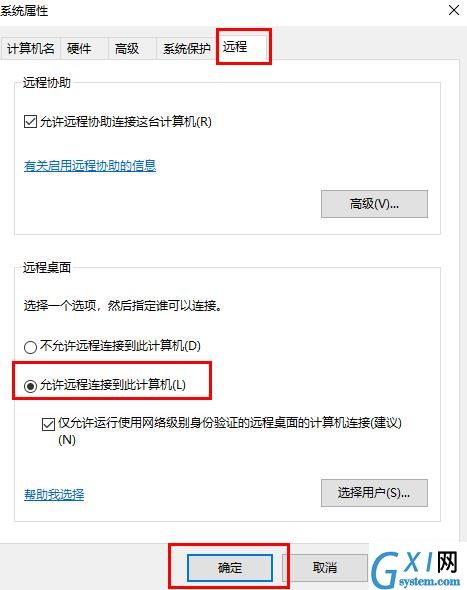This screenshot has height=590, width=467.
Task: Toggle 允许远程协助连接这台计算机 checkbox
Action: tap(30, 122)
